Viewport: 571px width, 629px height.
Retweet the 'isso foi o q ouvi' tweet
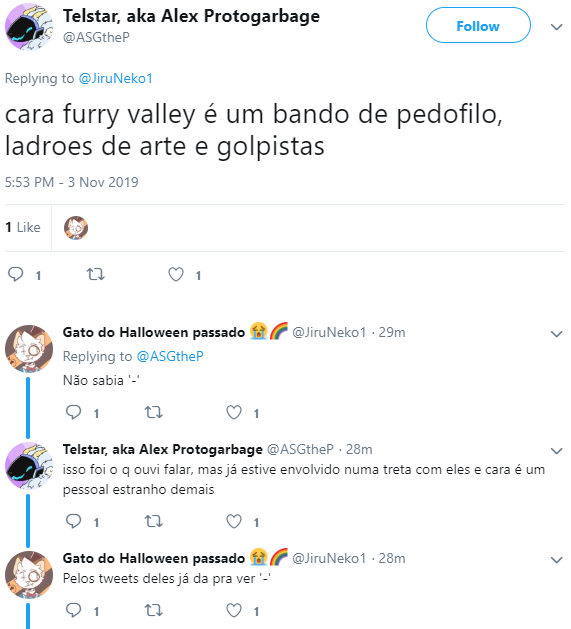coord(153,521)
